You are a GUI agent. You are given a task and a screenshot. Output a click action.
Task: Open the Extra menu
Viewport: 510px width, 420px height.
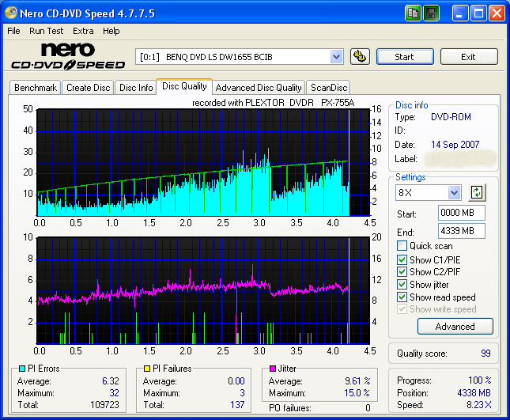pos(83,31)
